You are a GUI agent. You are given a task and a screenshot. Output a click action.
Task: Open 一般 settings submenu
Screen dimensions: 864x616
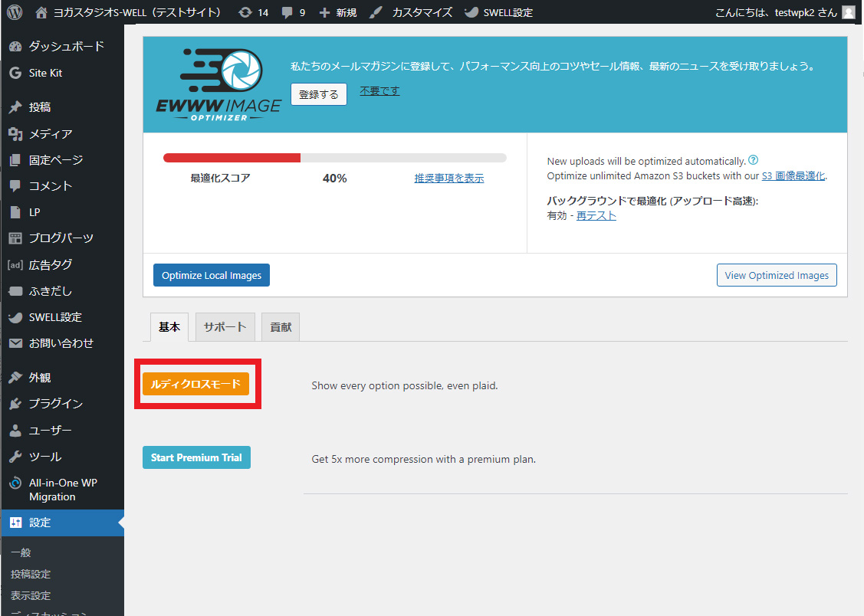[x=21, y=552]
